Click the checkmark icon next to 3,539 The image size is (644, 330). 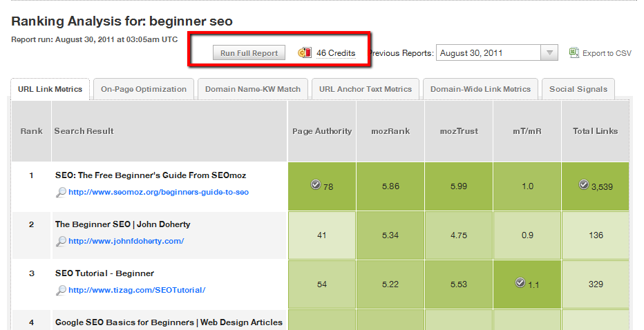click(x=584, y=185)
